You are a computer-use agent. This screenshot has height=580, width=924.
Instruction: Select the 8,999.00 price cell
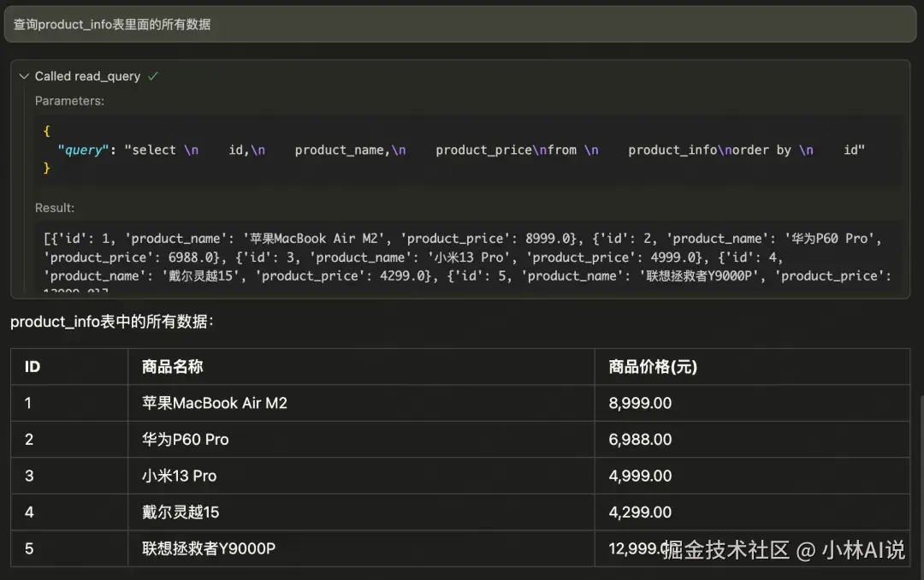pos(638,403)
